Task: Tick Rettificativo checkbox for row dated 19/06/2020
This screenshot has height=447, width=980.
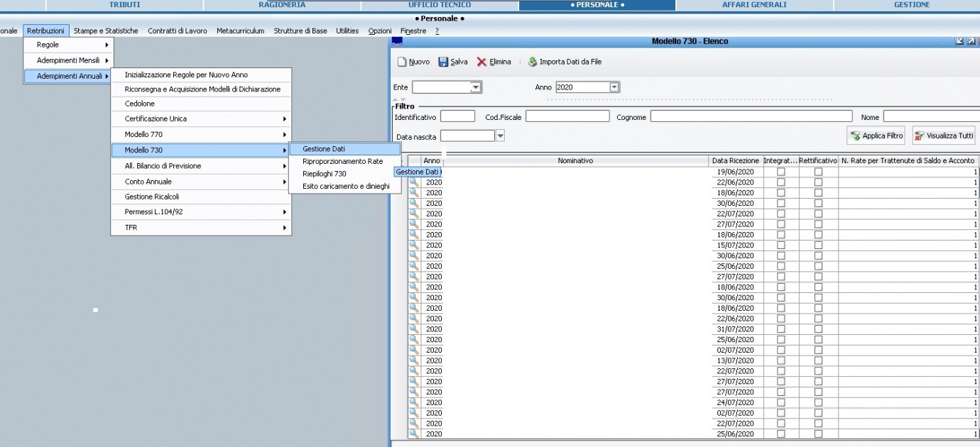Action: [818, 172]
